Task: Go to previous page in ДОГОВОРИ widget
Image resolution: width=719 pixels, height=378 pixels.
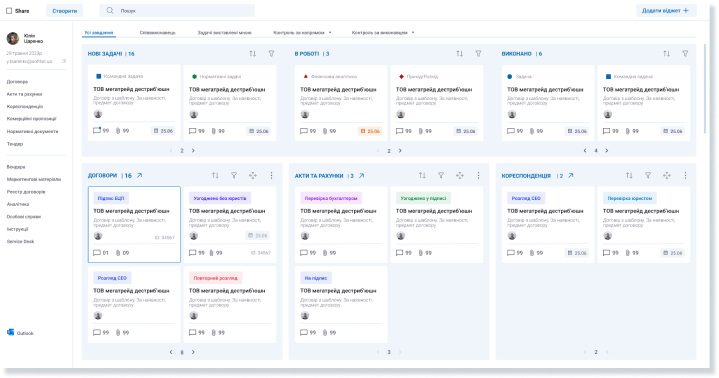Action: pyautogui.click(x=171, y=352)
